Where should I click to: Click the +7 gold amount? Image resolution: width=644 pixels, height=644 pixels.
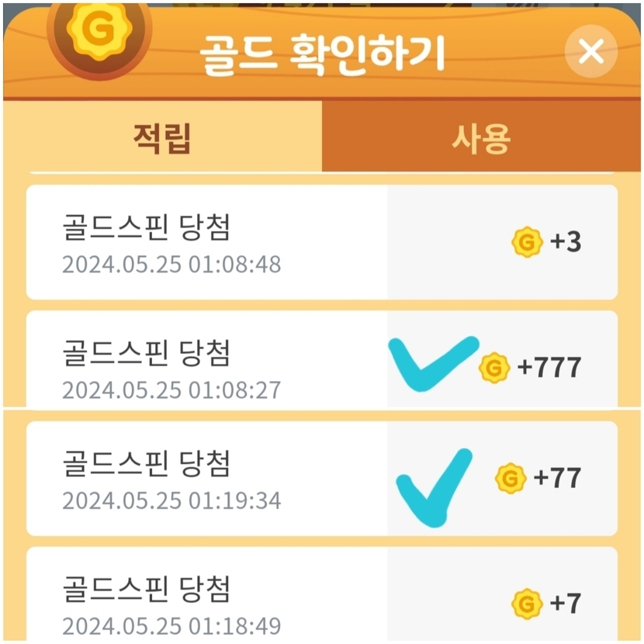566,603
